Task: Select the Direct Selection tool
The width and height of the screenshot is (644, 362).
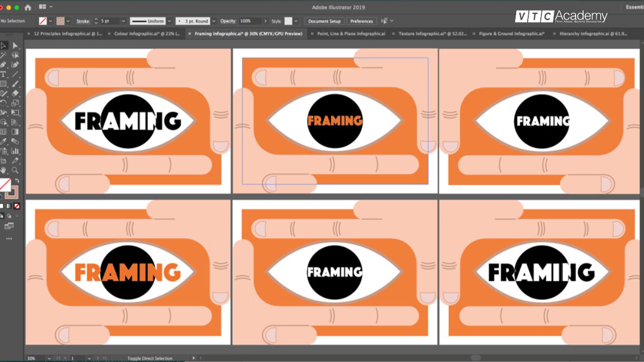Action: point(15,46)
